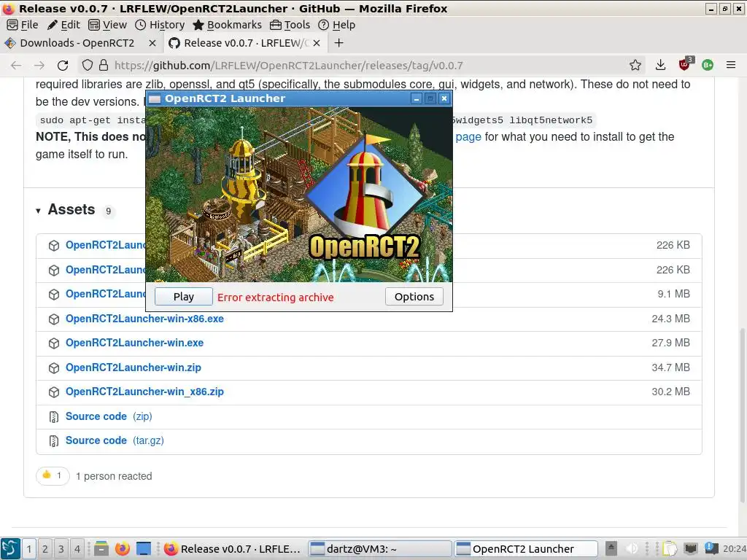Switch to the Downloads - OpenRCT2 tab
This screenshot has width=747, height=560.
coord(81,43)
